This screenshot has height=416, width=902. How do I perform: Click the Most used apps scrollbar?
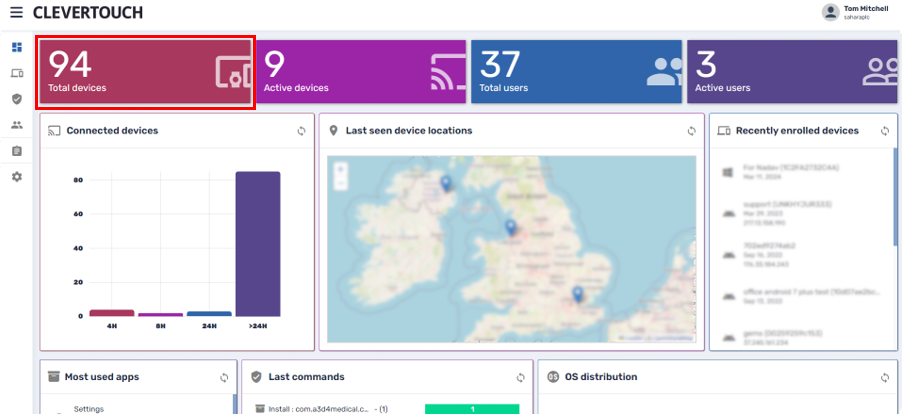(x=234, y=404)
